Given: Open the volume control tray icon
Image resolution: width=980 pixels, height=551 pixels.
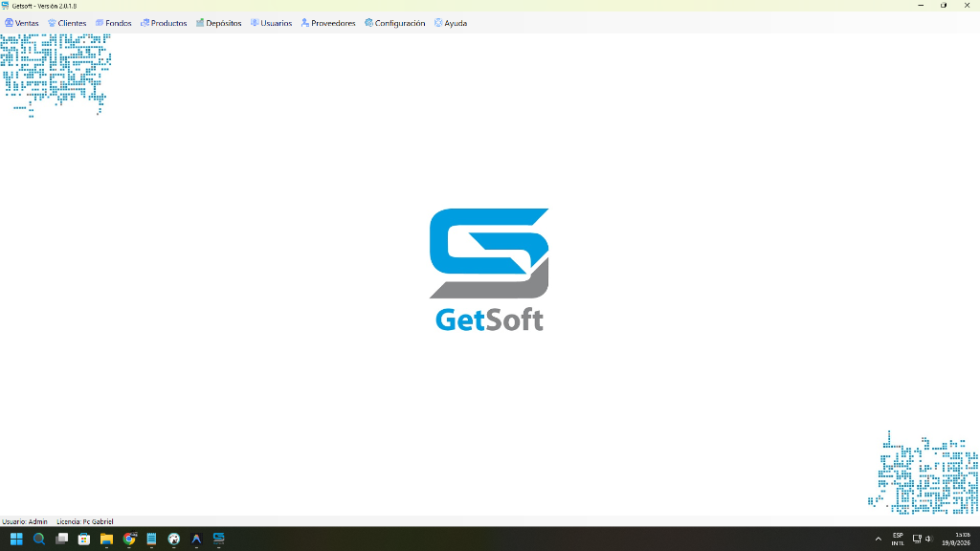Looking at the screenshot, I should (x=928, y=539).
